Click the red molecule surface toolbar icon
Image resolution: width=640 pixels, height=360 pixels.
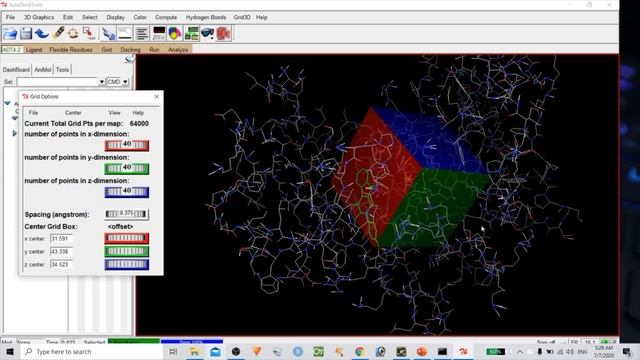point(224,33)
